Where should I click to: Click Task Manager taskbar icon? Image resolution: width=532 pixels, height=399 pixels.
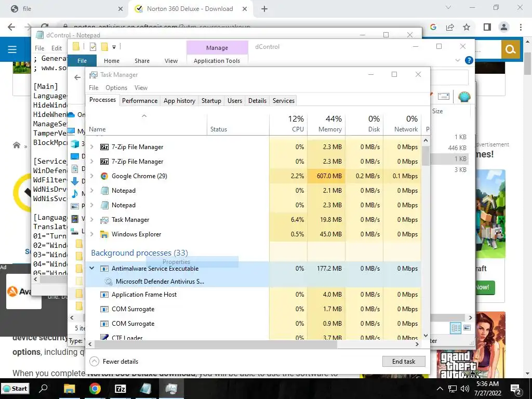pyautogui.click(x=171, y=389)
